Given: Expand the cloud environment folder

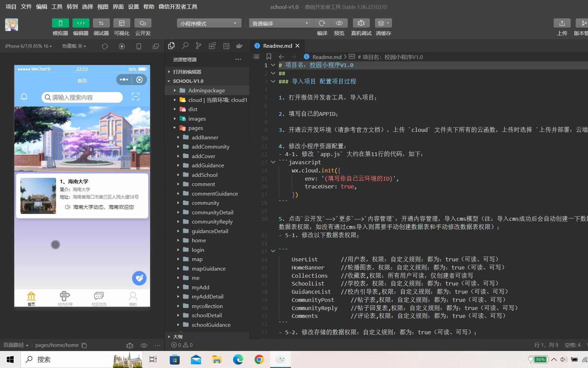Looking at the screenshot, I should click(x=207, y=100).
